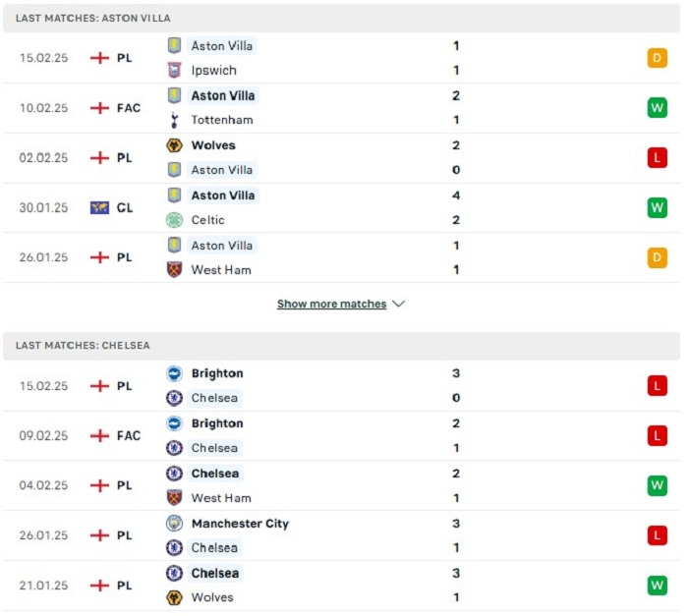Click L badge for Manchester City–Chelsea
Viewport: 688px width, 616px height.
pos(657,535)
